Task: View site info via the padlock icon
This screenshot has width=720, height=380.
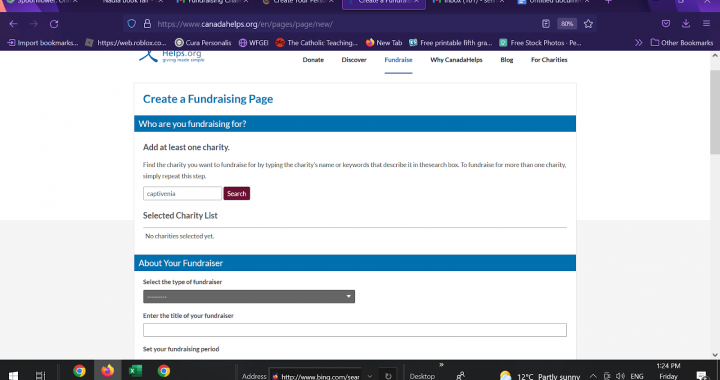Action: (x=147, y=24)
